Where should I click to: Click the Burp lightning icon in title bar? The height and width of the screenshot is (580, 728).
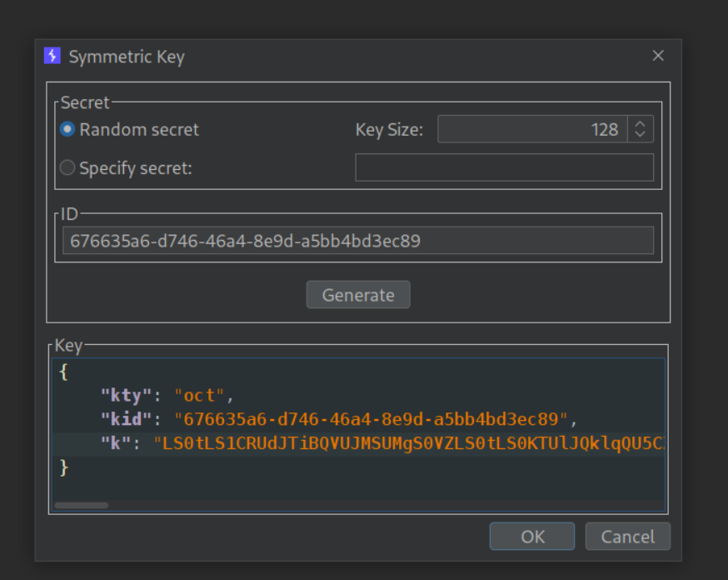coord(52,57)
